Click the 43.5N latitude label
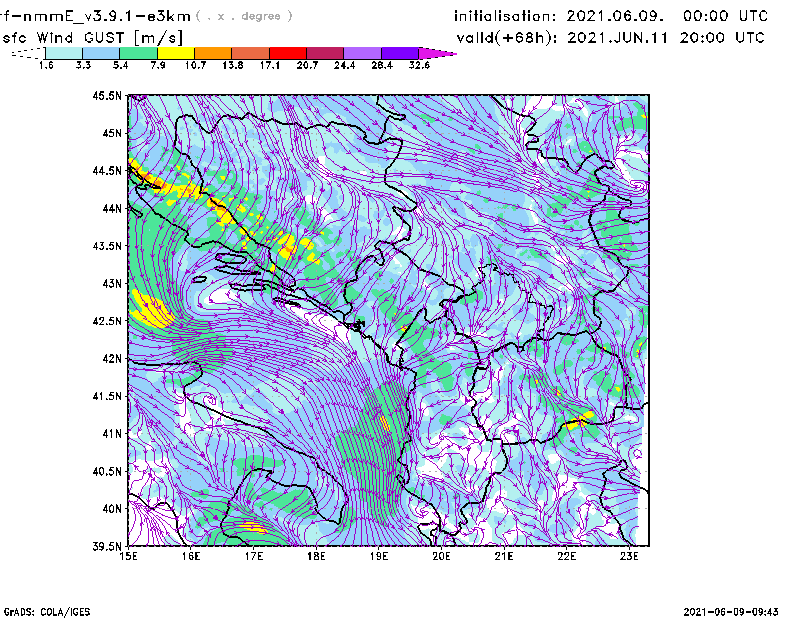The width and height of the screenshot is (800, 618). (x=107, y=245)
